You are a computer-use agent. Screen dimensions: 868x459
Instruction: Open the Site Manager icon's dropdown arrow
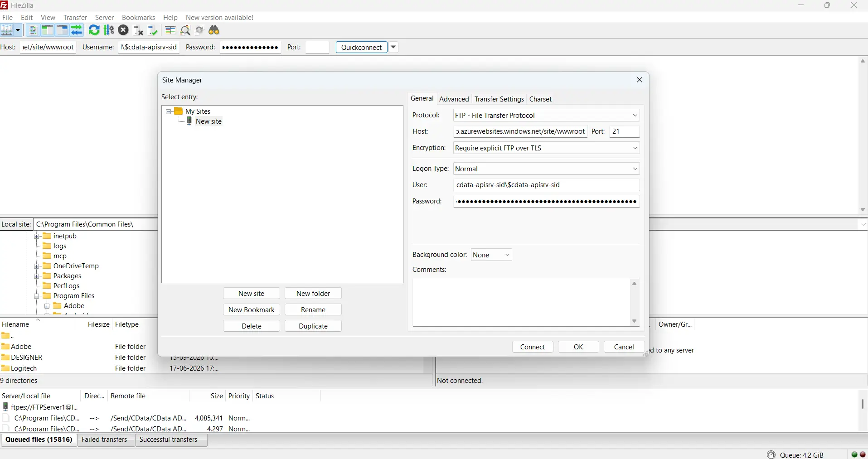coord(18,30)
